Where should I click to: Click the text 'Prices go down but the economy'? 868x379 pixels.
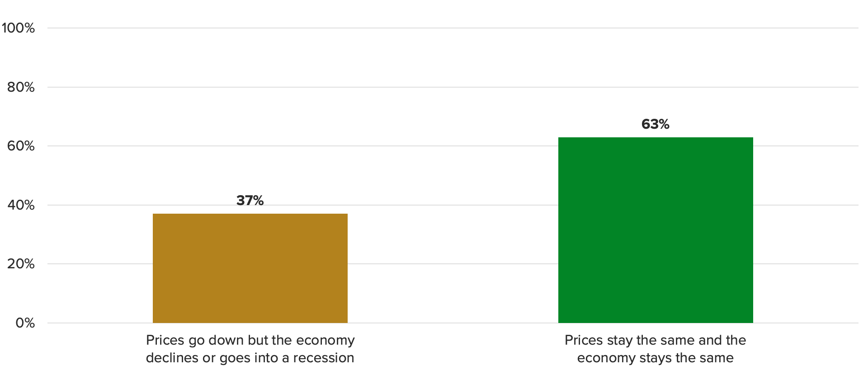point(250,340)
